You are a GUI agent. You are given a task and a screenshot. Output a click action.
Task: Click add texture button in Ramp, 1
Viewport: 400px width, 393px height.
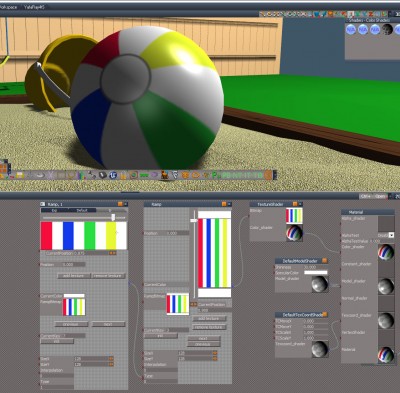click(74, 276)
